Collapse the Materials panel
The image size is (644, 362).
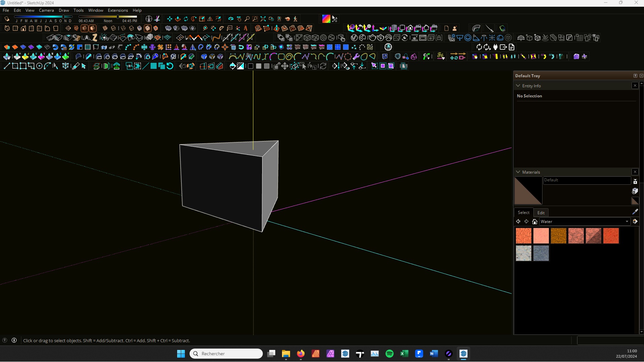click(x=518, y=172)
